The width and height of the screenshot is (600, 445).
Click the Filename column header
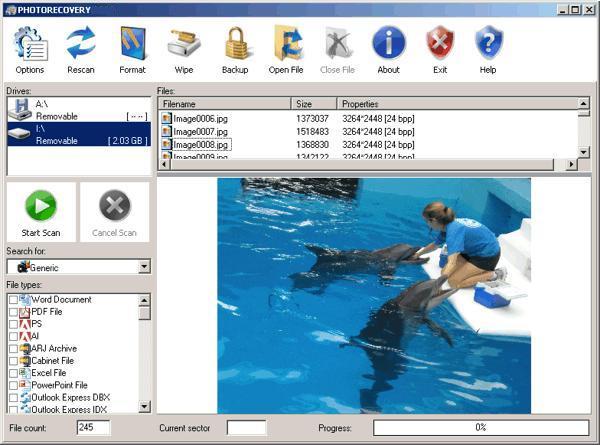pos(225,104)
